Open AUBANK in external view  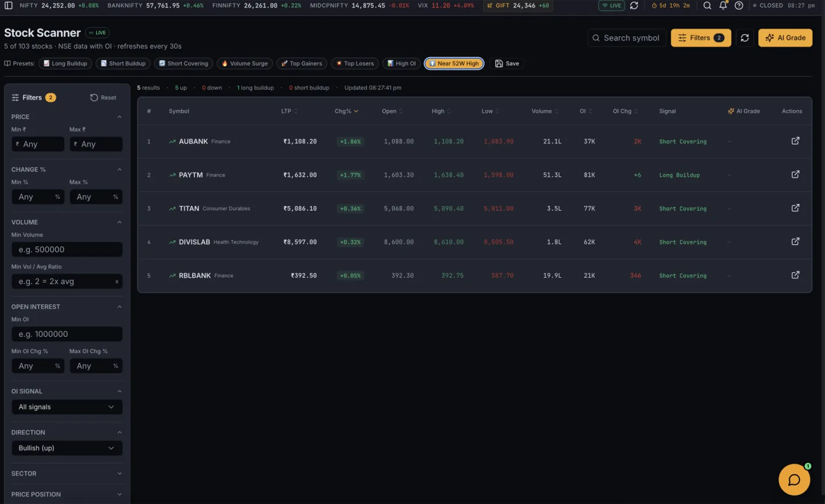point(795,141)
